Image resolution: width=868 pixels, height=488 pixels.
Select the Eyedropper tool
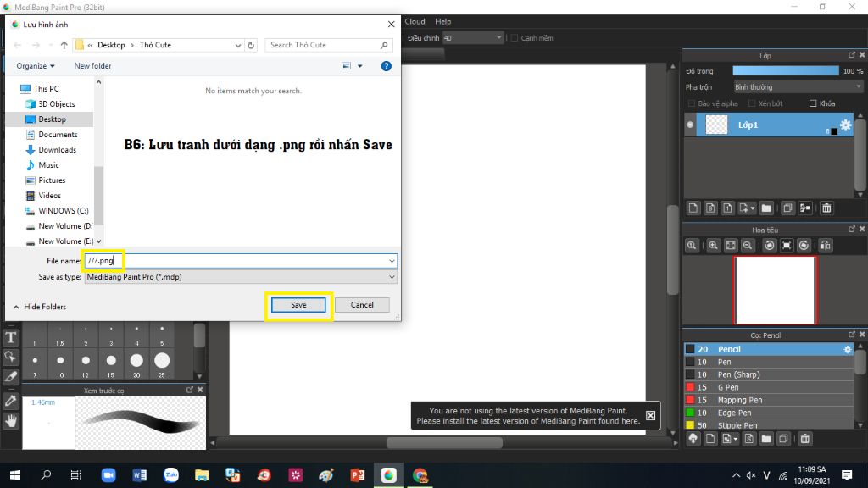10,401
